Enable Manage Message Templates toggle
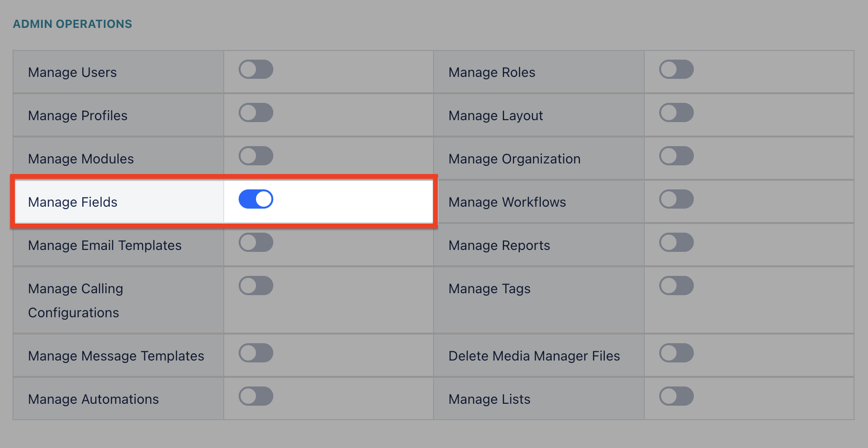The image size is (868, 448). click(256, 353)
